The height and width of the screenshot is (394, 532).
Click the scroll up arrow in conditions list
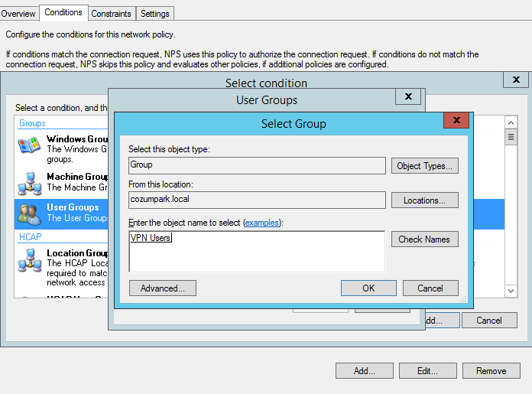pos(511,122)
